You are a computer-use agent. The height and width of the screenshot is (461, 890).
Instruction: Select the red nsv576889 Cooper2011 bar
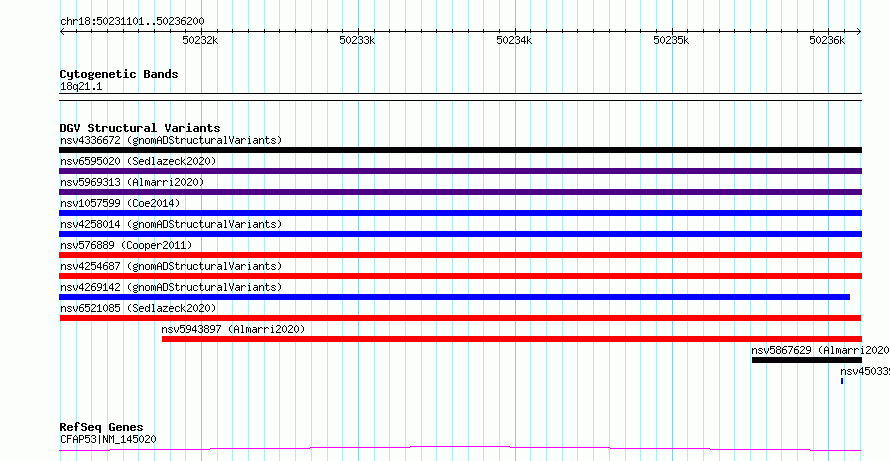[460, 255]
